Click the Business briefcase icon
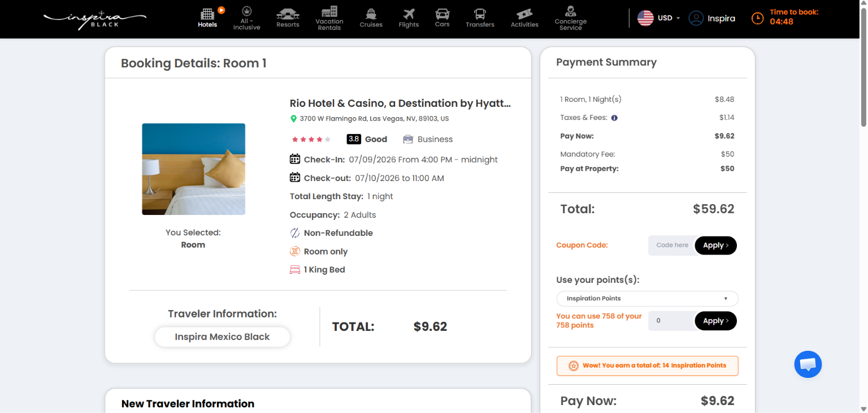Screen dimensions: 868x413 408,139
